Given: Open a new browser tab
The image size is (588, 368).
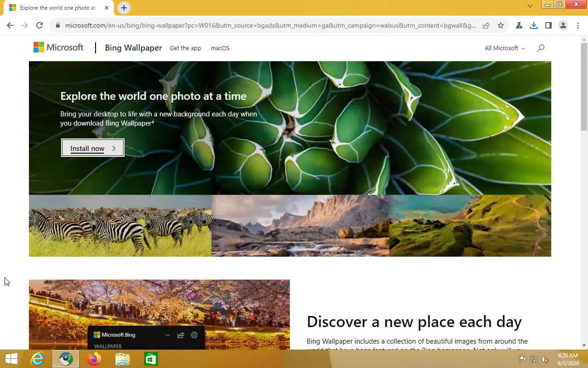Looking at the screenshot, I should tap(124, 8).
